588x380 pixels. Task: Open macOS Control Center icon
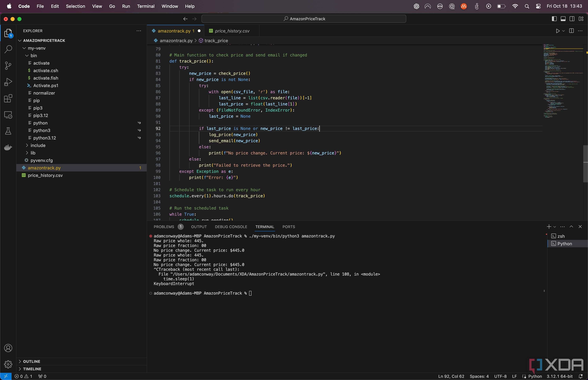(538, 6)
